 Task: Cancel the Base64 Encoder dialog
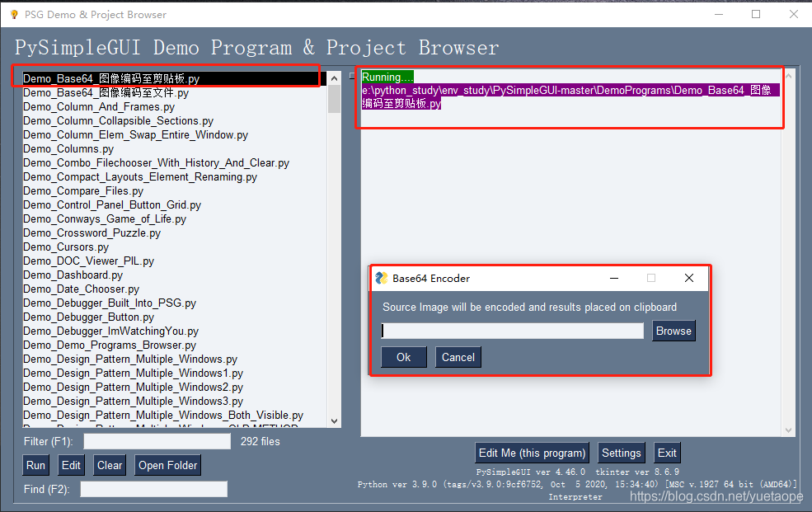pyautogui.click(x=458, y=357)
